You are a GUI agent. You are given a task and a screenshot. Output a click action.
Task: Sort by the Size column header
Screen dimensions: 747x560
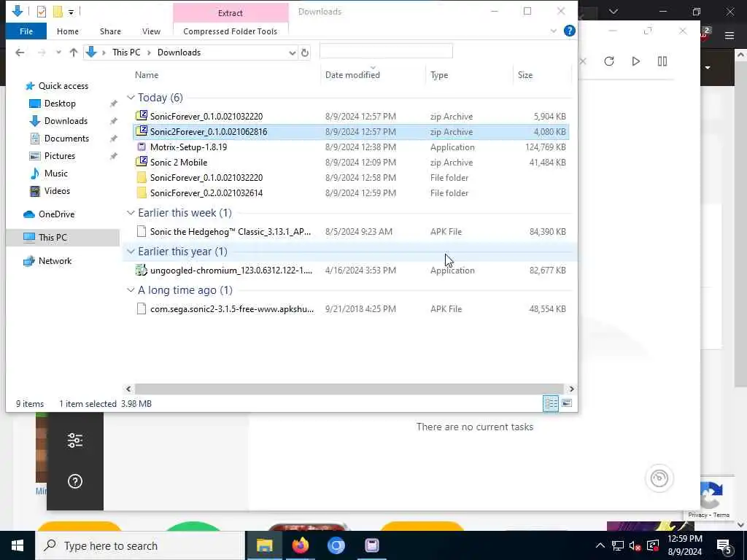pyautogui.click(x=525, y=75)
